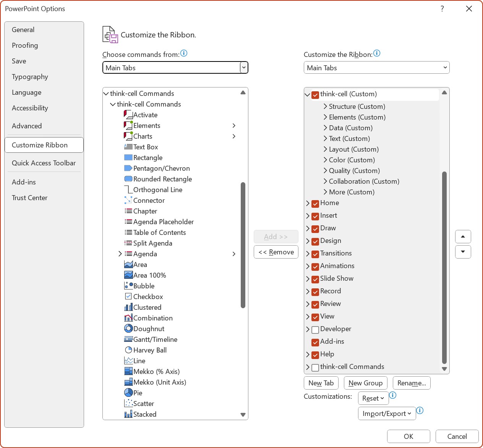Select the Doughnut chart icon

point(128,328)
